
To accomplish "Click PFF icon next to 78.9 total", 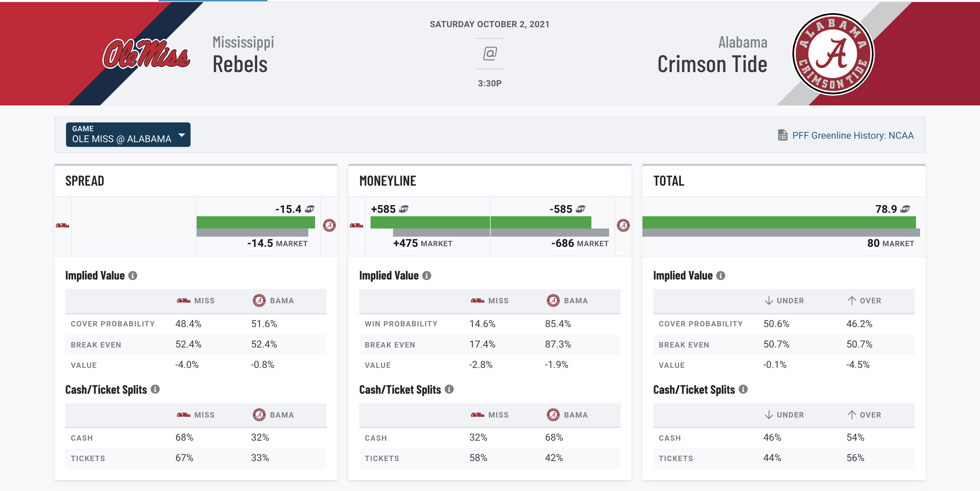I will click(905, 209).
